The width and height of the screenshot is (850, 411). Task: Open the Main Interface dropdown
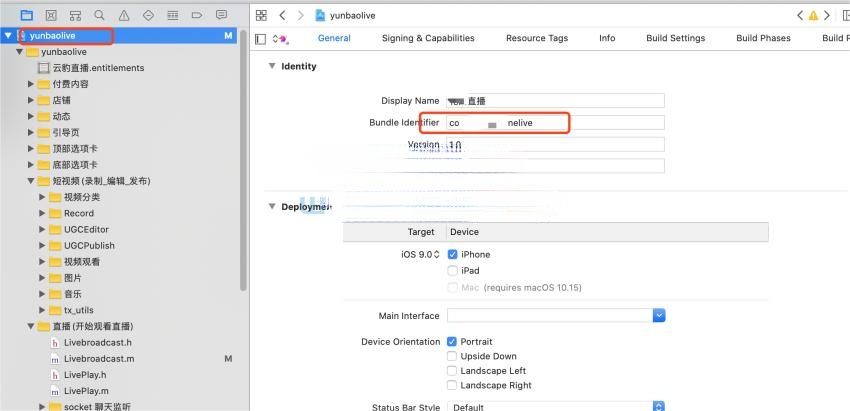[x=659, y=316]
